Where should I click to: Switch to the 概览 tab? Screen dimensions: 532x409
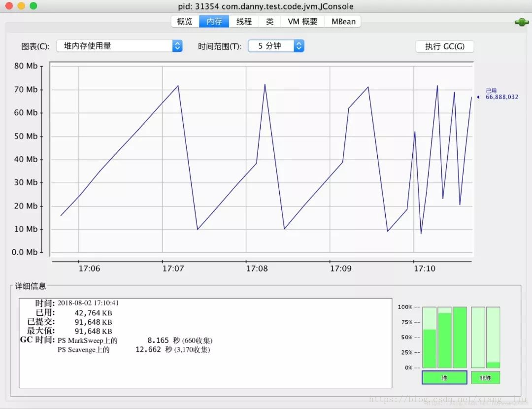[185, 21]
